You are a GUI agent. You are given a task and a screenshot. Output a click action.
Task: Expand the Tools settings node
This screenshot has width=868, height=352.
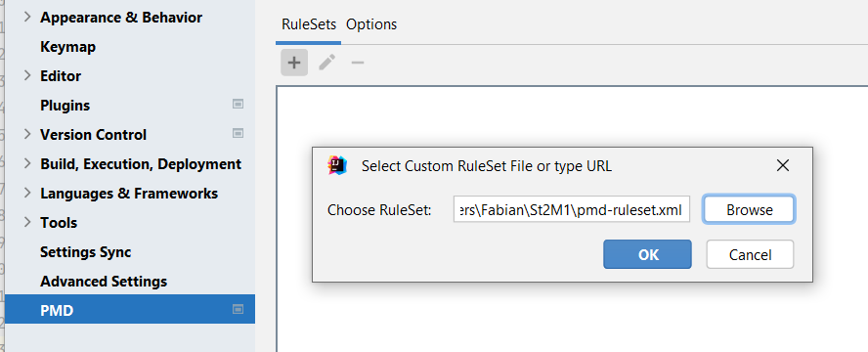coord(27,223)
